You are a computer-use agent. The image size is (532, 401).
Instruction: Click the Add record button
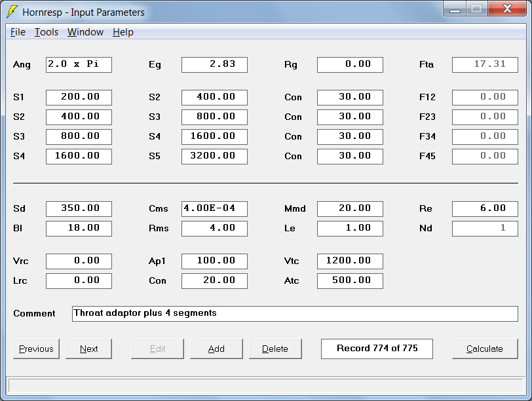[216, 349]
